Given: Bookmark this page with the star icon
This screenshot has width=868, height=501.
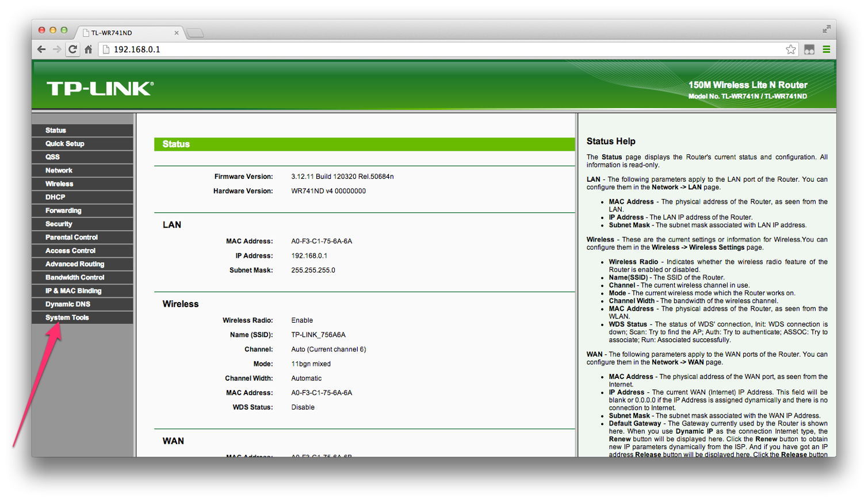Looking at the screenshot, I should (x=791, y=49).
